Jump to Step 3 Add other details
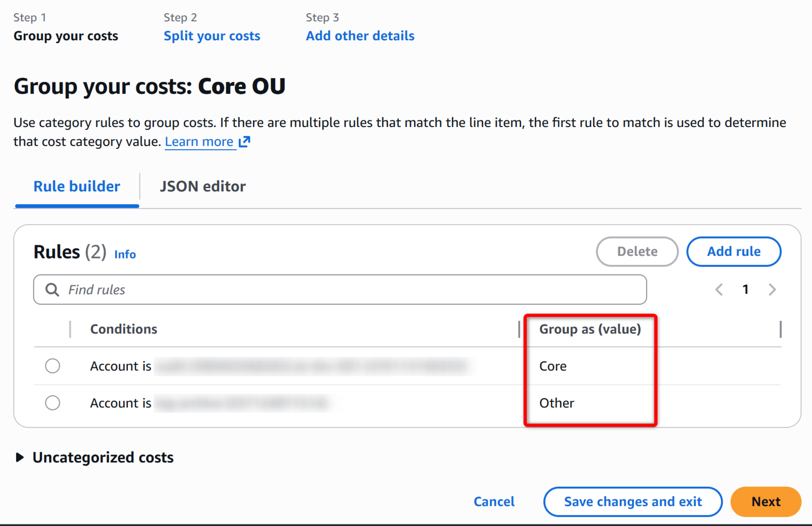Screen dimensions: 812x526 [x=360, y=36]
